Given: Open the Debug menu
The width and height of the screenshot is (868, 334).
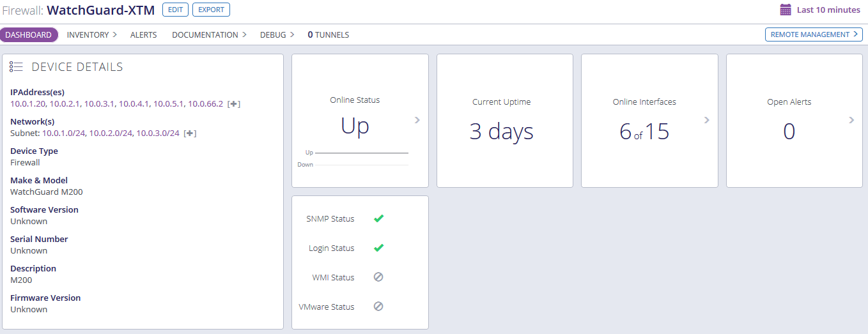Looking at the screenshot, I should 277,35.
